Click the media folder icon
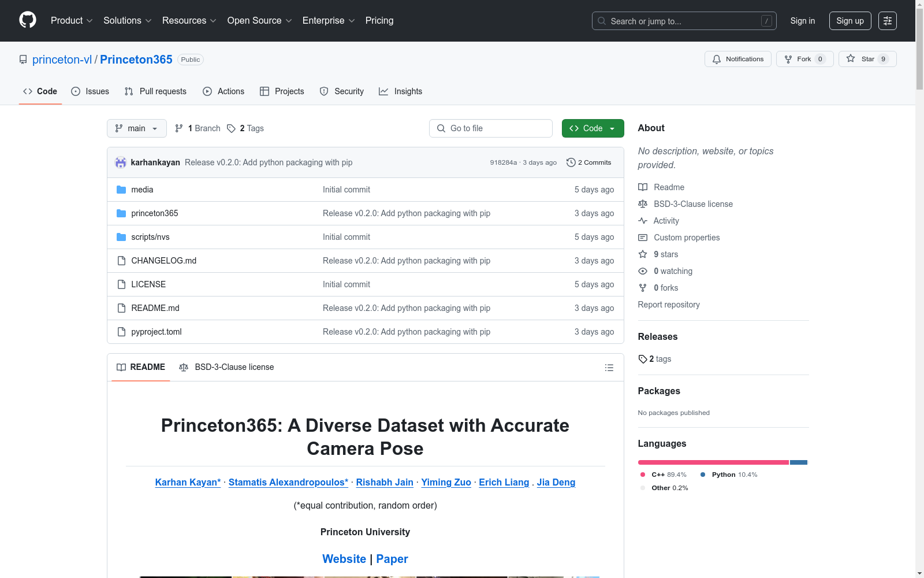This screenshot has width=924, height=578. (121, 190)
